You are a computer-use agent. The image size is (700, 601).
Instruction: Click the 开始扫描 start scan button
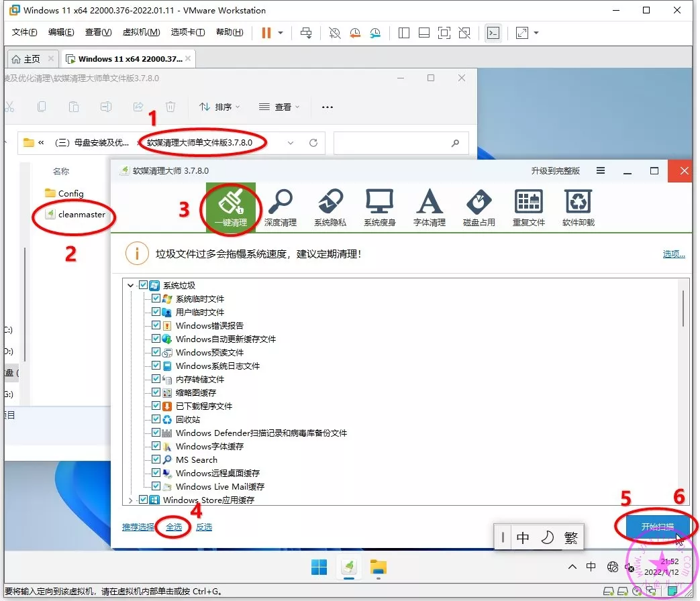pos(656,527)
